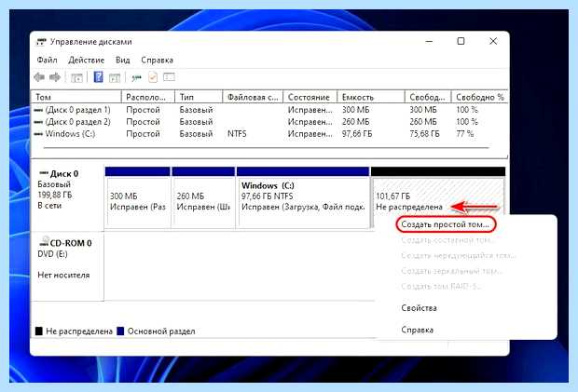
Task: Click the Back arrow in the toolbar
Action: coord(39,77)
